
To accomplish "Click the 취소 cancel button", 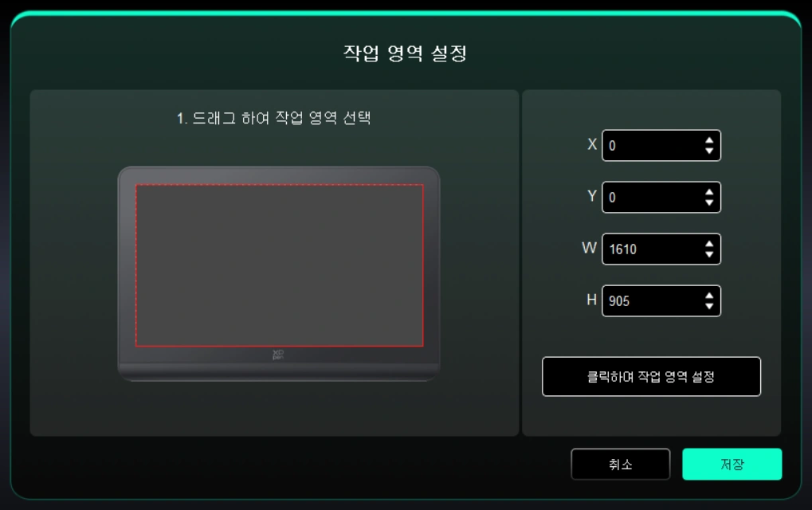I will [x=621, y=464].
